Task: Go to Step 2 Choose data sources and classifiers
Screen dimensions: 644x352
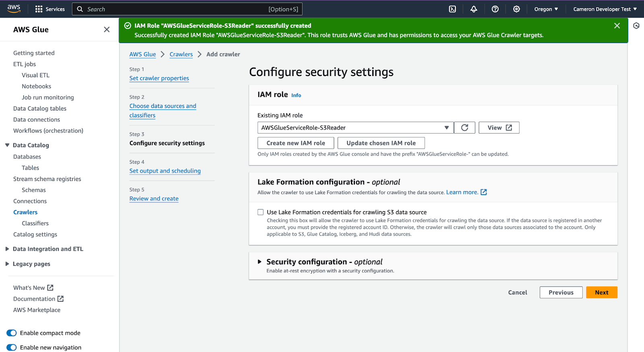Action: (x=163, y=111)
